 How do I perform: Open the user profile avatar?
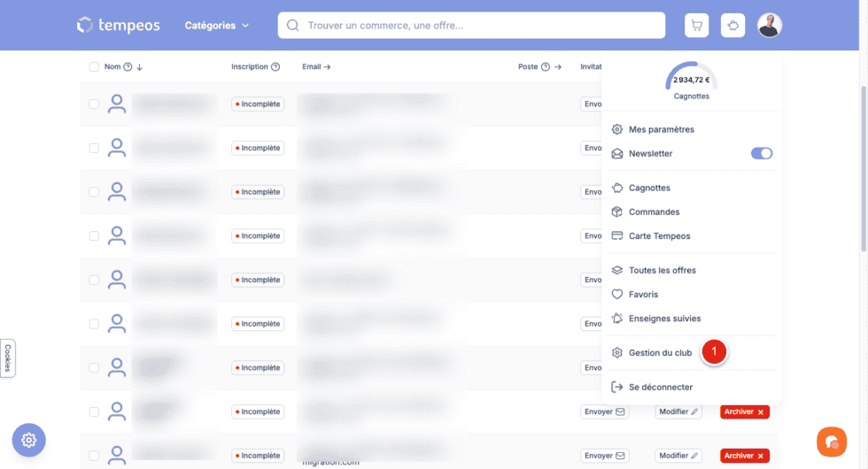(x=770, y=26)
